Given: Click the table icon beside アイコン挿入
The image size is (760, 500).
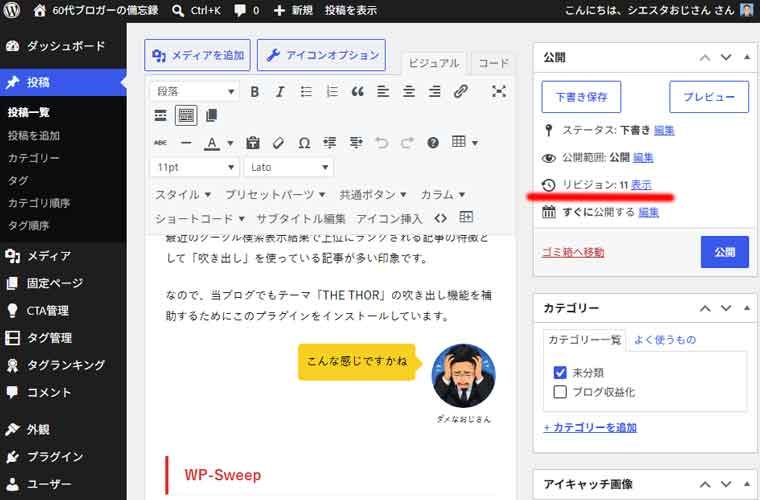Looking at the screenshot, I should point(466,218).
